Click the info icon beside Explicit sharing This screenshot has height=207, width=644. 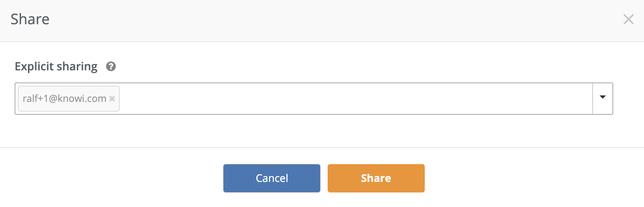point(111,66)
